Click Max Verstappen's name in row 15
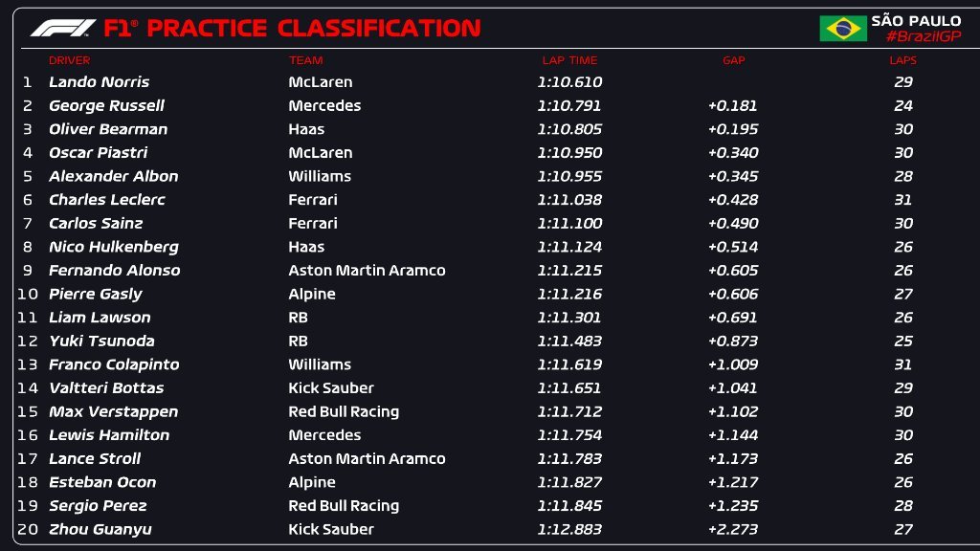Viewport: 980px width, 551px height. click(113, 411)
